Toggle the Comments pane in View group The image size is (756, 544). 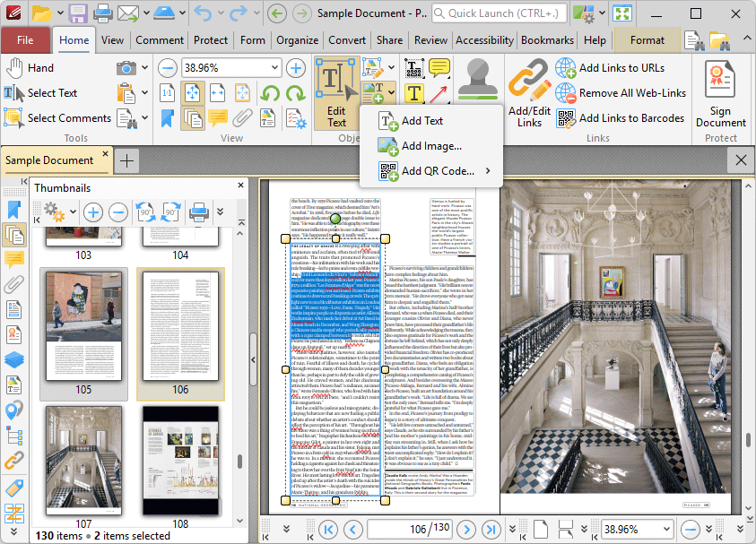[218, 118]
